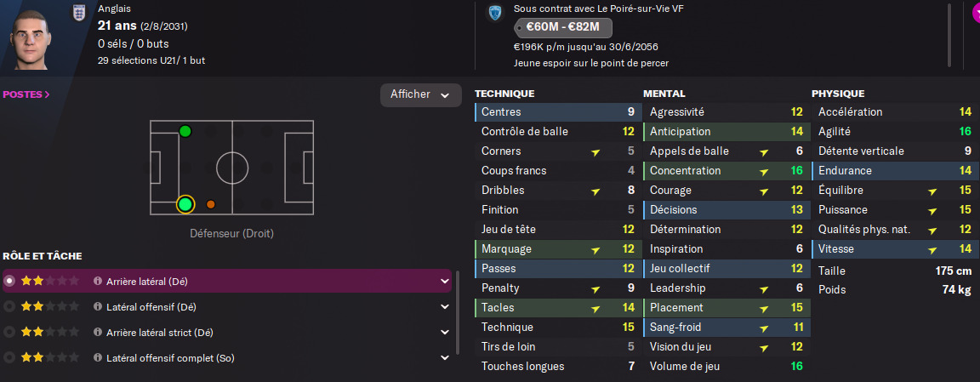This screenshot has height=382, width=980.
Task: Open info icon for Latéral offensif (Dé)
Action: pos(98,306)
